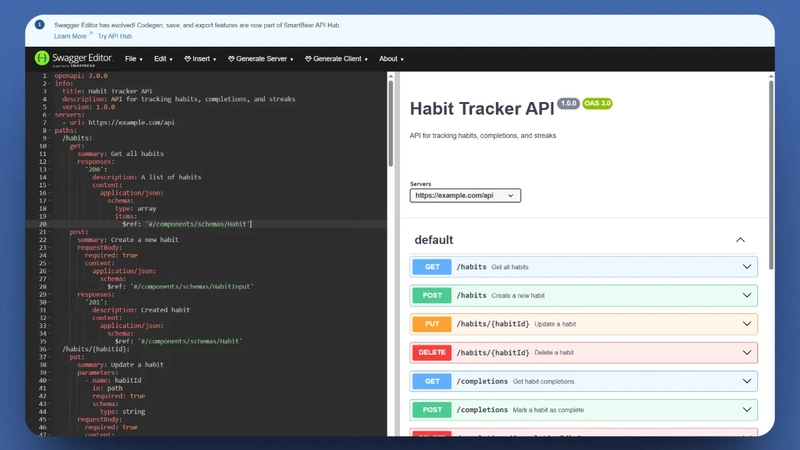
Task: Fold the /habits block at line 9
Action: (50, 138)
